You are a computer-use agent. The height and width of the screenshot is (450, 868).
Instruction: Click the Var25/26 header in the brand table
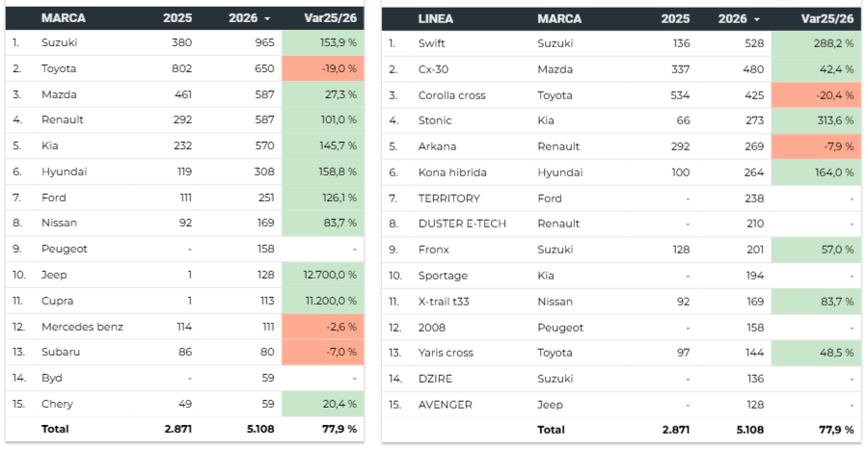click(x=331, y=18)
